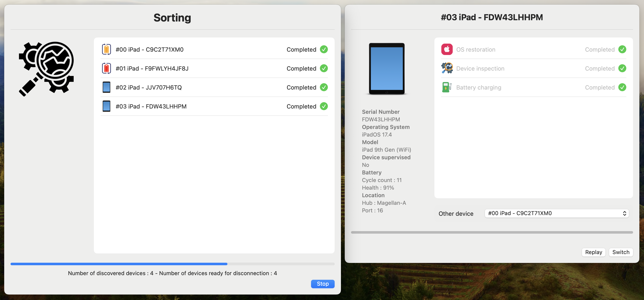Screen dimensions: 644x300
Task: Click the discovered devices count status text
Action: (x=173, y=273)
